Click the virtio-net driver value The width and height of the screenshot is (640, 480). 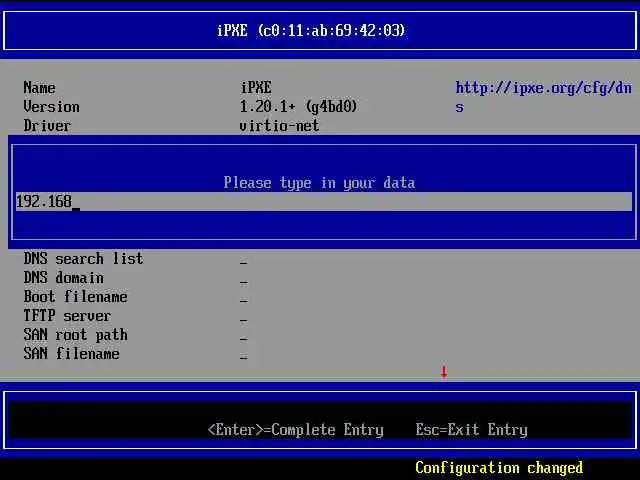[279, 126]
